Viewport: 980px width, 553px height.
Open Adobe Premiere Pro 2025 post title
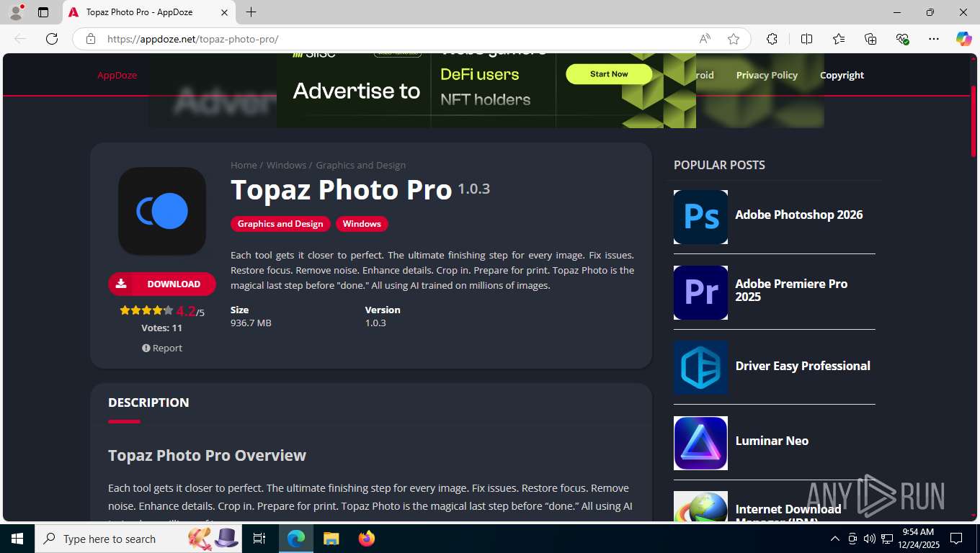791,290
